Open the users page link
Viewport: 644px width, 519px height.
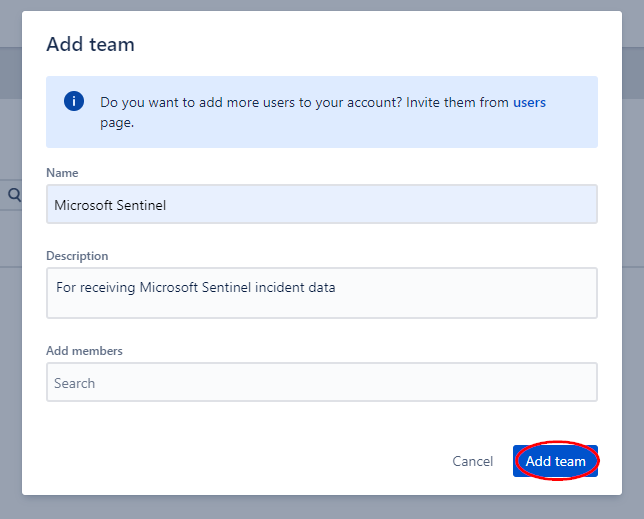click(x=529, y=102)
